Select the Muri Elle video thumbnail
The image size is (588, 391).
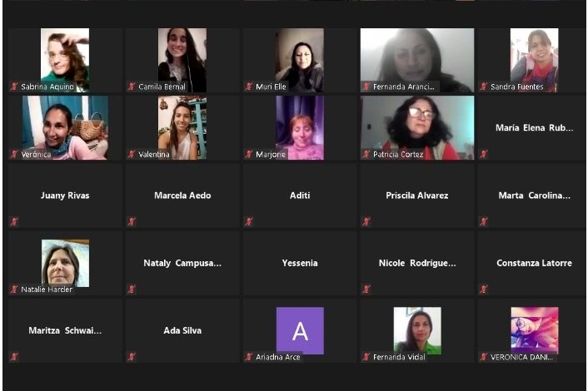300,60
